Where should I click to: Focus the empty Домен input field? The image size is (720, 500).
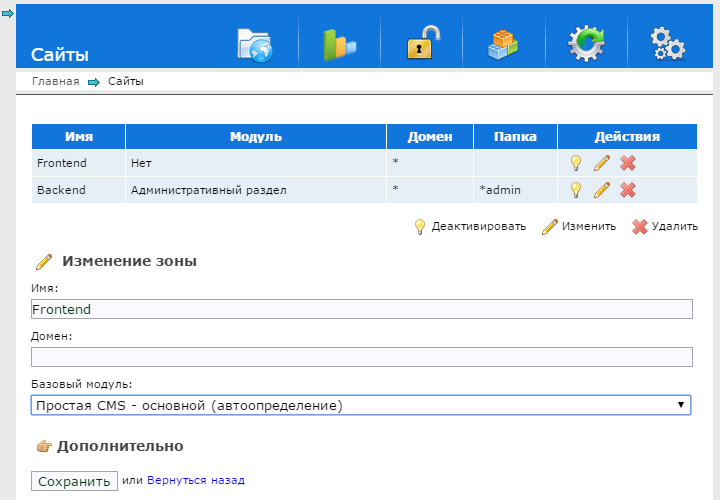[x=362, y=357]
